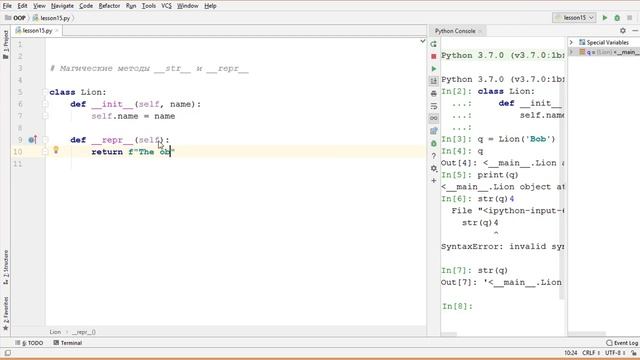Open the Code menu
640x360 pixels.
point(86,6)
